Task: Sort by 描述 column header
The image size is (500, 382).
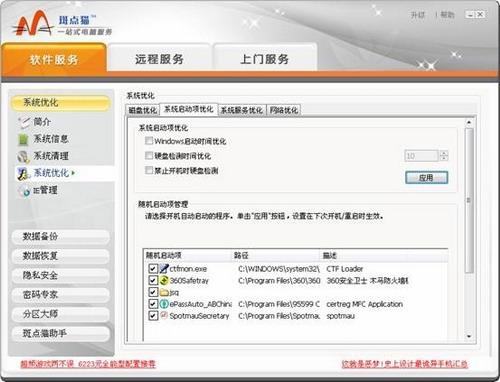Action: click(383, 256)
